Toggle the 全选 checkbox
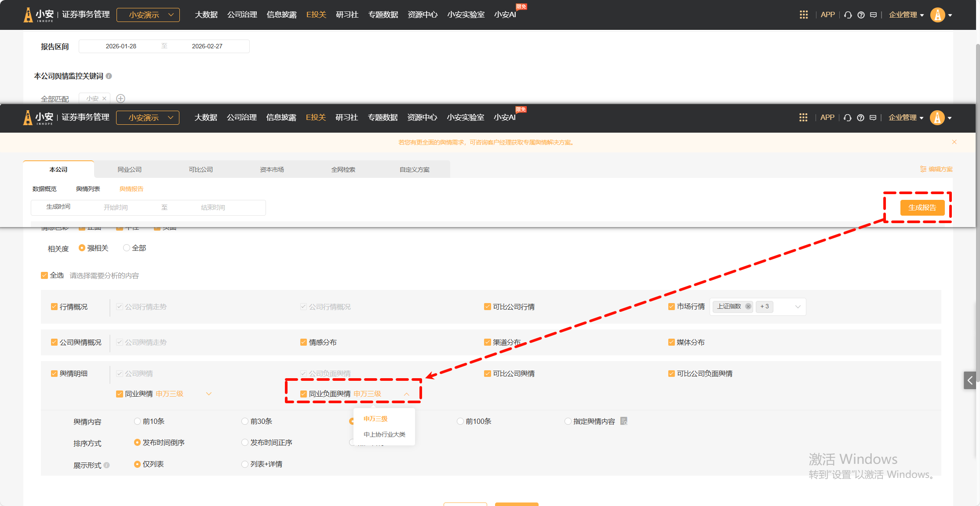The width and height of the screenshot is (980, 506). pyautogui.click(x=44, y=275)
